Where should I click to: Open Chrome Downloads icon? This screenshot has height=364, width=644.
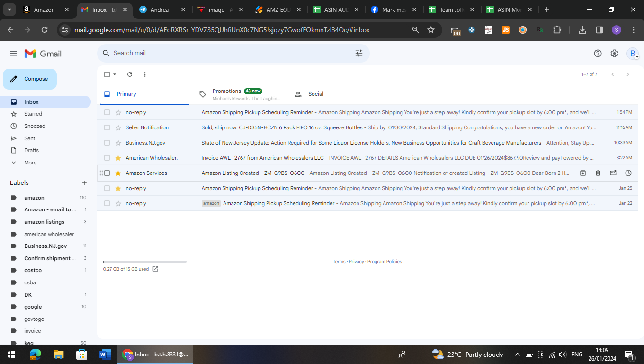[582, 30]
